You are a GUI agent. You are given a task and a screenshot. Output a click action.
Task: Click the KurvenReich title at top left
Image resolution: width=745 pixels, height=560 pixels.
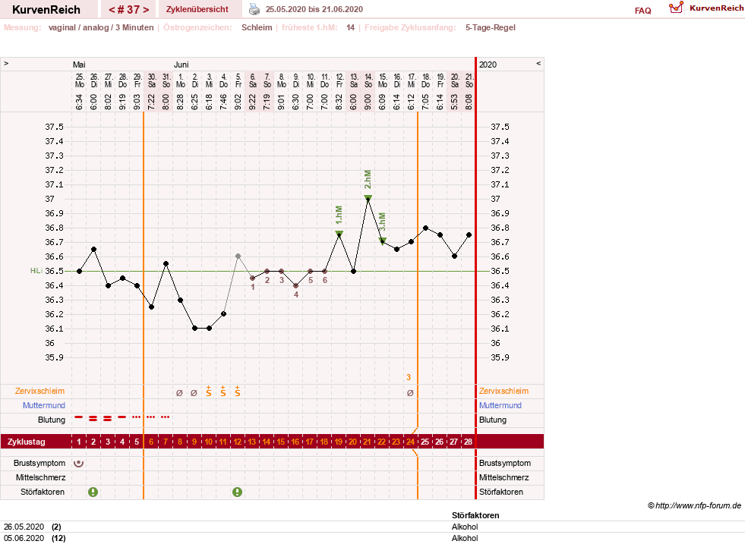46,10
